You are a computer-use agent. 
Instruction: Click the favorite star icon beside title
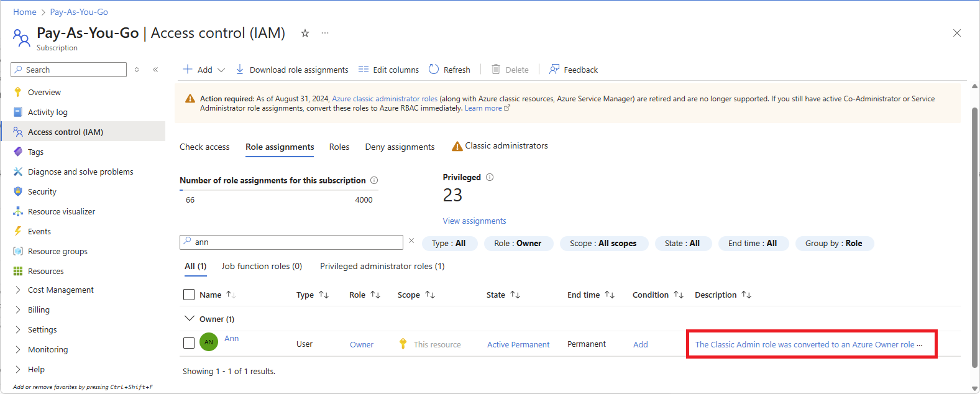(x=305, y=33)
